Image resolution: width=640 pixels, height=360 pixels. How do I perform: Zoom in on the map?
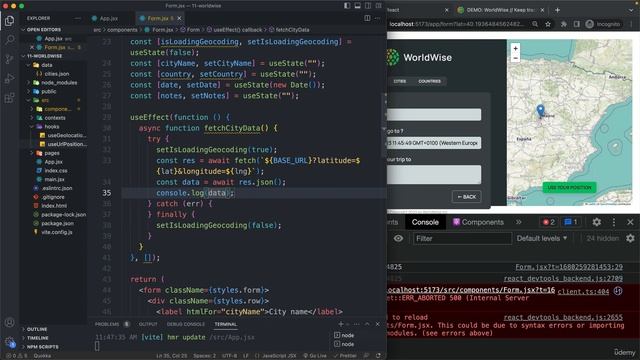(x=516, y=49)
